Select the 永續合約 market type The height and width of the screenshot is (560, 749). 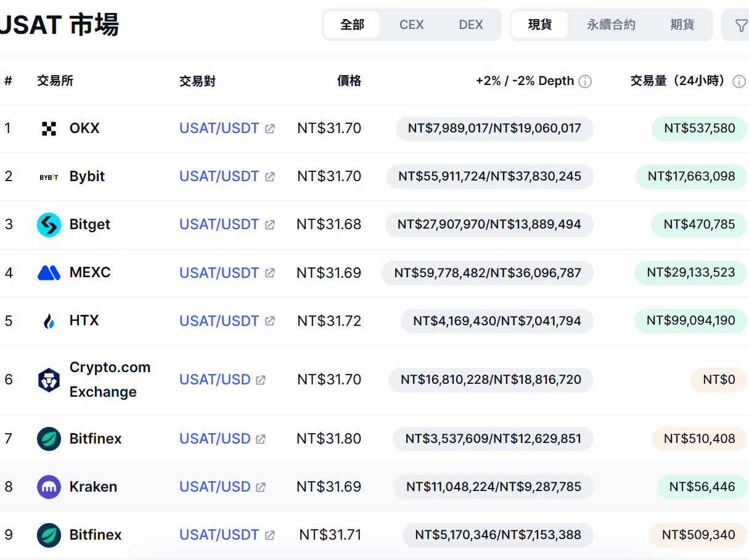click(x=610, y=25)
